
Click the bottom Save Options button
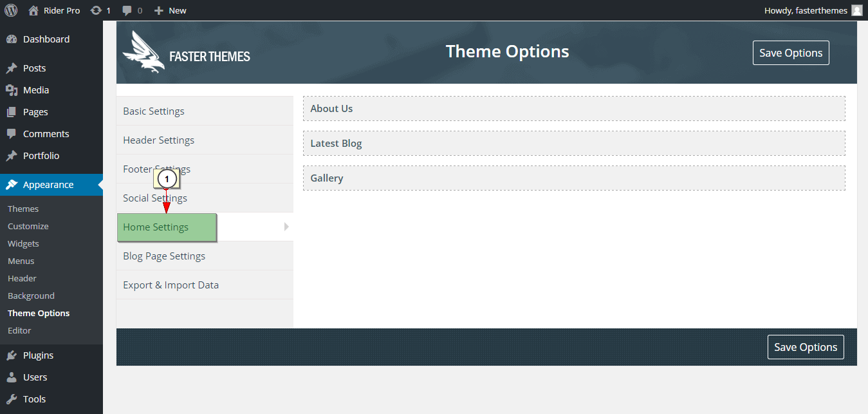pos(806,347)
